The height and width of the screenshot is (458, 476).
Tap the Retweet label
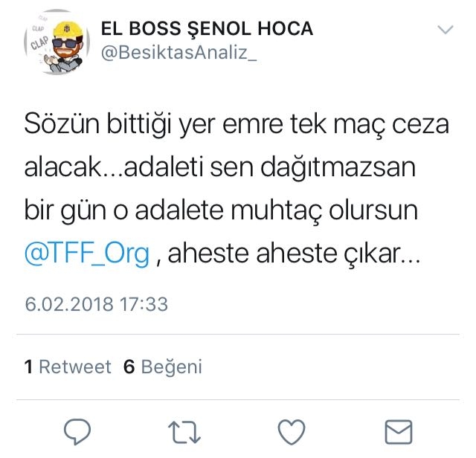(75, 367)
